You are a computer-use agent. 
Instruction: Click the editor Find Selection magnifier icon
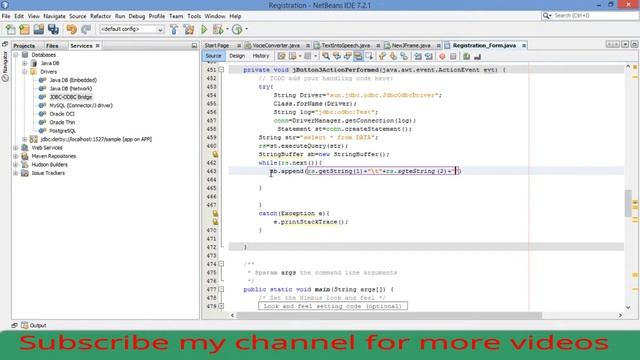click(x=326, y=56)
